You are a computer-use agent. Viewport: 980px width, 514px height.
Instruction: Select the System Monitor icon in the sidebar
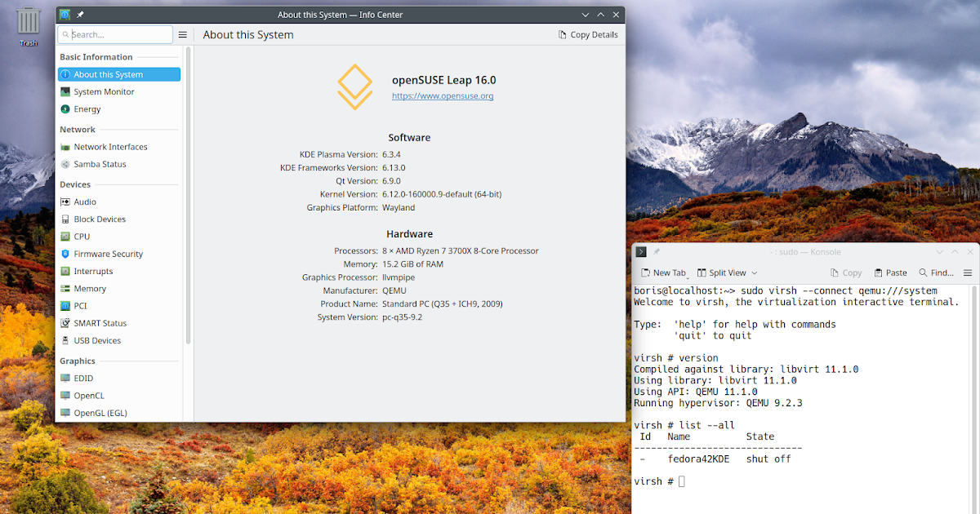coord(66,92)
